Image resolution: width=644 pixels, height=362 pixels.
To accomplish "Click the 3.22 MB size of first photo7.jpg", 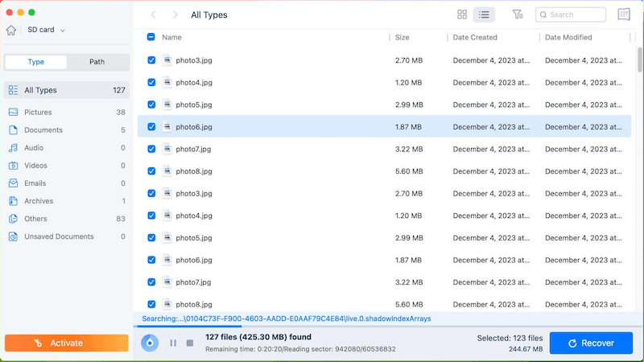I will (x=409, y=149).
